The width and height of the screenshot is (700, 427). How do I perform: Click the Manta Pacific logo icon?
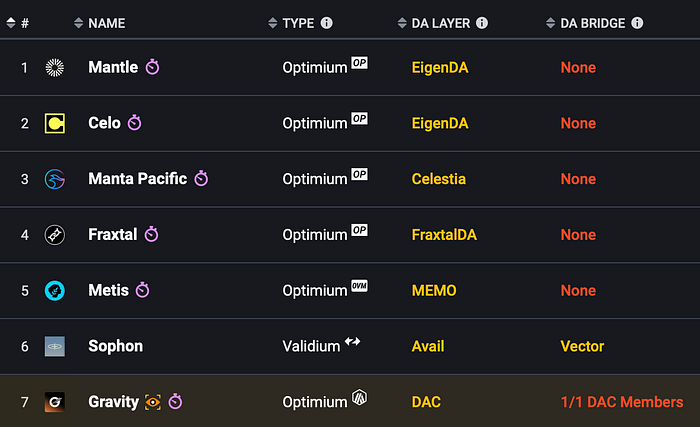(55, 179)
